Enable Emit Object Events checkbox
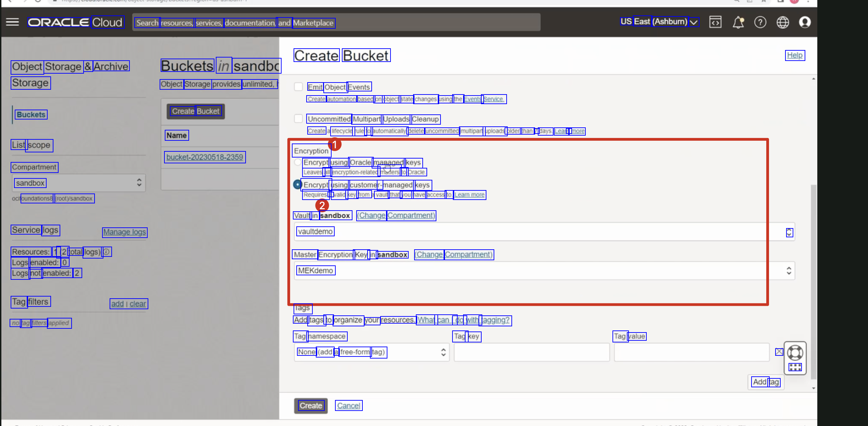The width and height of the screenshot is (868, 426). (298, 87)
